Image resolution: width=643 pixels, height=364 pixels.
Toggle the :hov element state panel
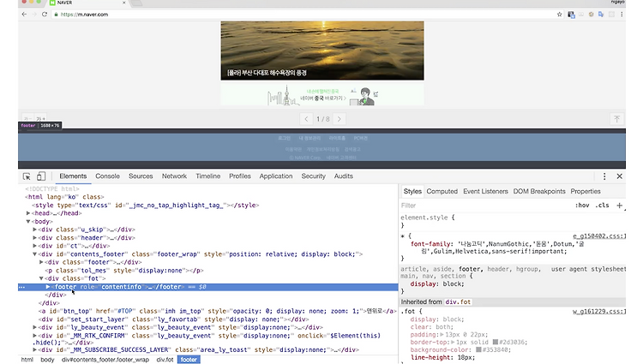[x=582, y=206]
